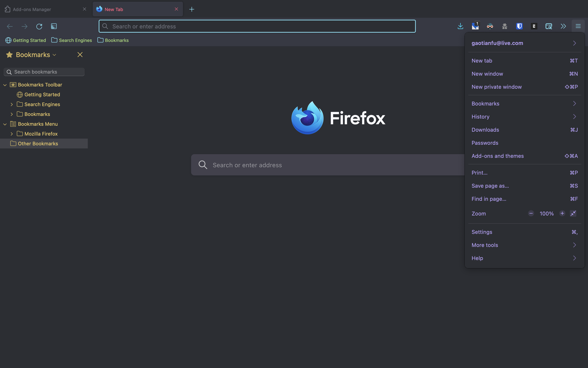Image resolution: width=588 pixels, height=368 pixels.
Task: Open Search Engines folder in bookmarks toolbar
Action: [x=72, y=40]
